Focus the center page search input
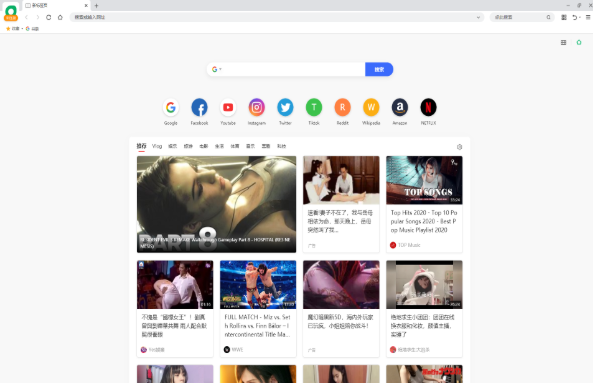This screenshot has height=383, width=593. pos(293,69)
